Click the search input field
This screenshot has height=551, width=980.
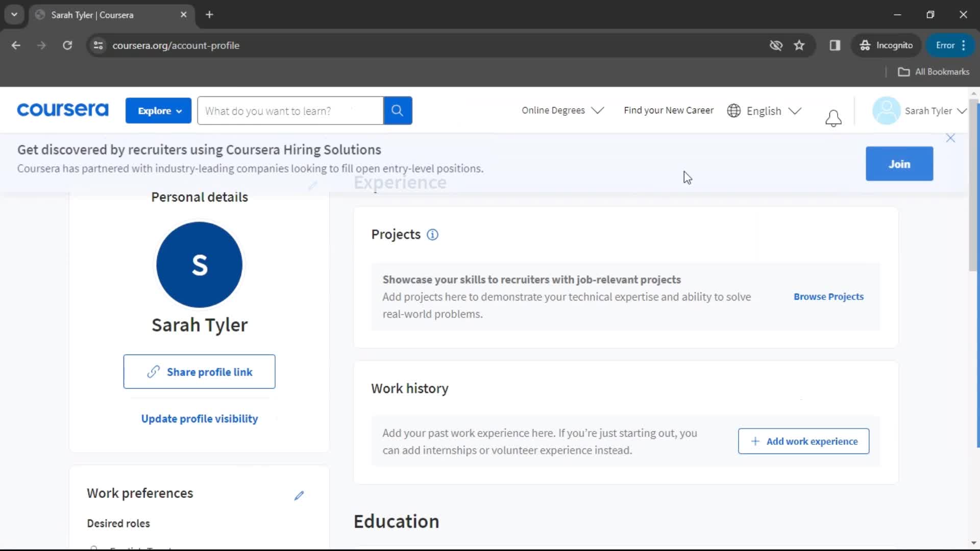pyautogui.click(x=290, y=111)
